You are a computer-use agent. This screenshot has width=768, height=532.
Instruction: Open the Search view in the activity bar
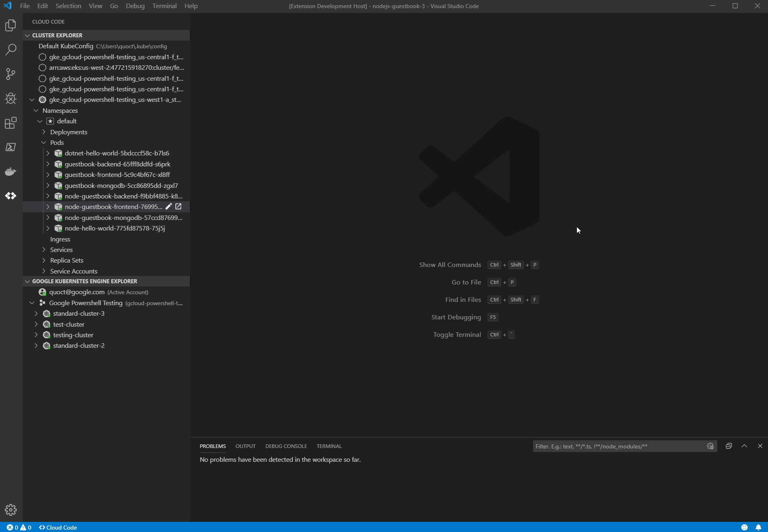point(11,50)
